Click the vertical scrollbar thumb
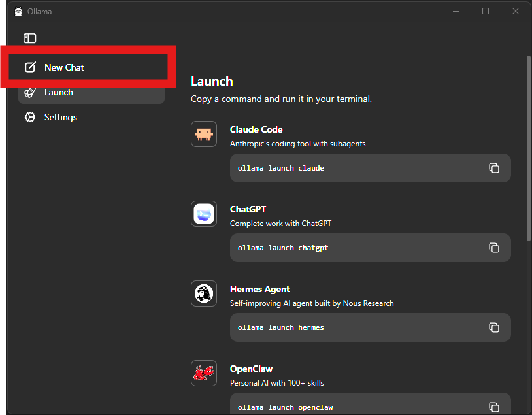 pyautogui.click(x=529, y=148)
